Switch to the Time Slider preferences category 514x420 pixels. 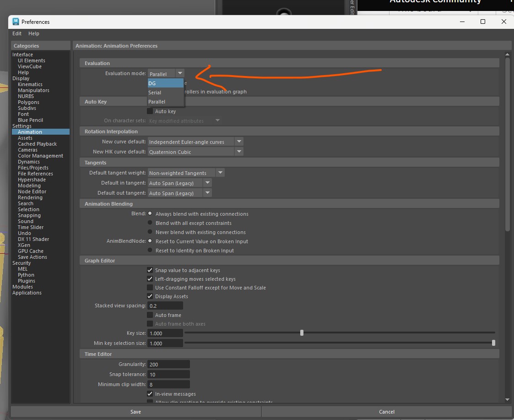tap(31, 227)
